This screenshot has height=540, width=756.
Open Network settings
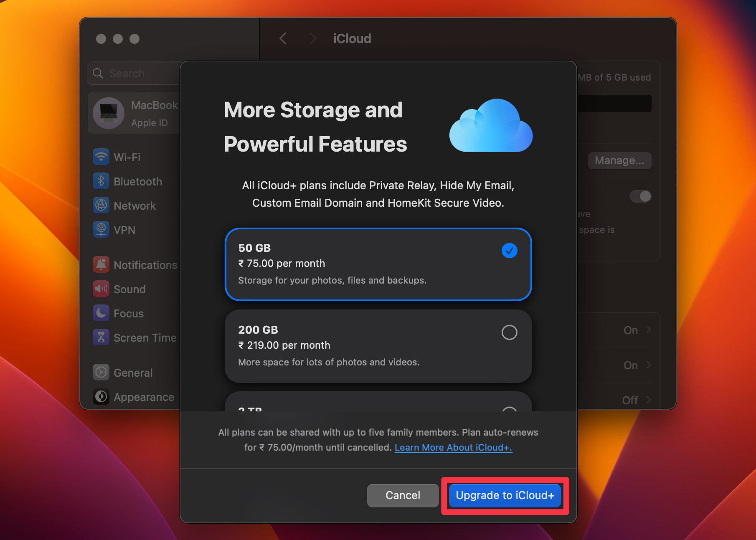[134, 205]
